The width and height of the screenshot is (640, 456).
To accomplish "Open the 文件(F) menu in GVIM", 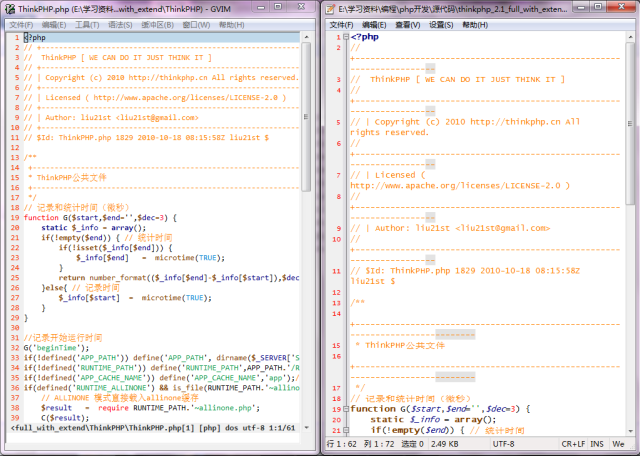I will [21, 24].
